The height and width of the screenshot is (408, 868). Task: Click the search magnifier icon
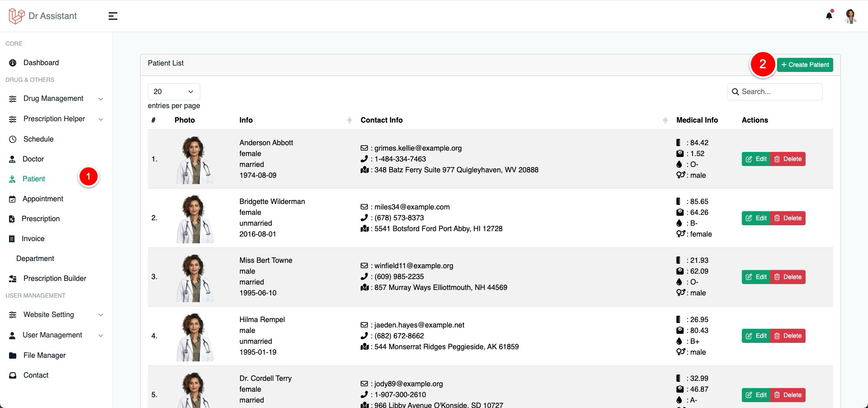click(736, 92)
